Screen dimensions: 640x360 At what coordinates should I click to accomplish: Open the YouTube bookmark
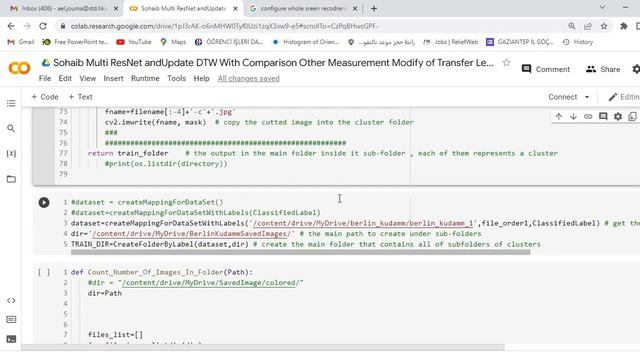point(134,42)
